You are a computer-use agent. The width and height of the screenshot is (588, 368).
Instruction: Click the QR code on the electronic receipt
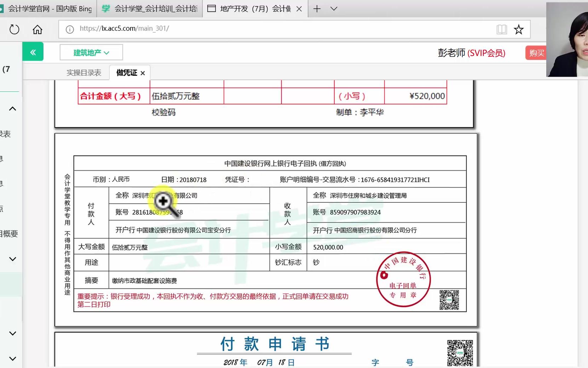[449, 299]
